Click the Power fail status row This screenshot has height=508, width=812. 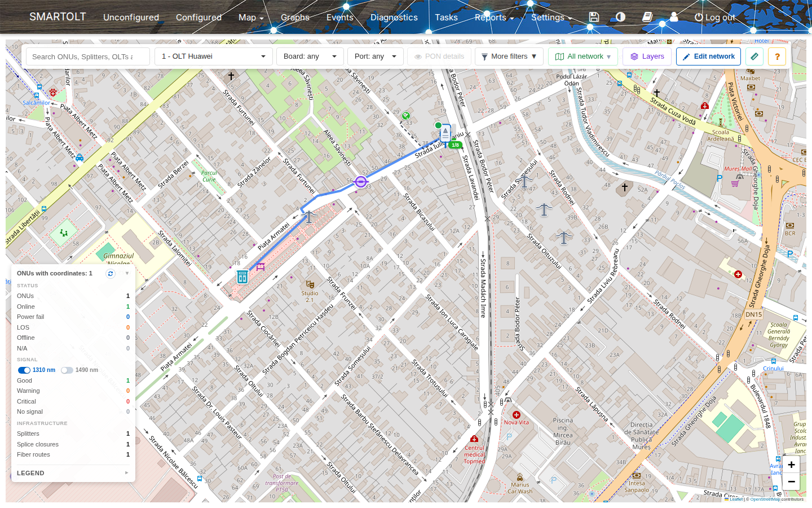[73, 317]
